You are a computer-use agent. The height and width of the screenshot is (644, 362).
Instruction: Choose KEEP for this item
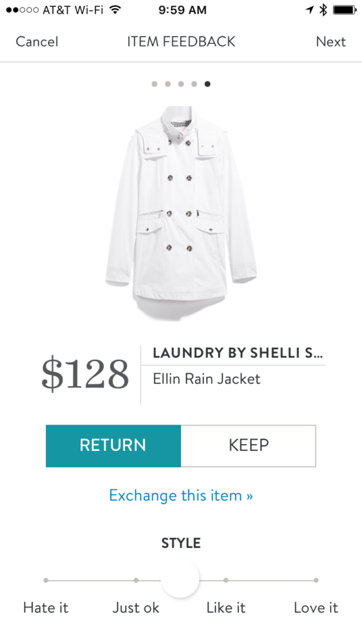pos(248,446)
